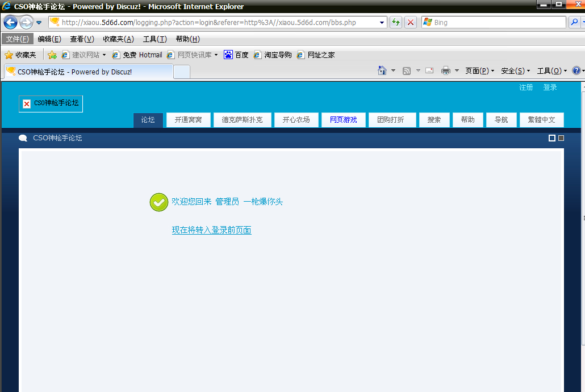Click the 注册 register link
The width and height of the screenshot is (585, 392).
(526, 87)
